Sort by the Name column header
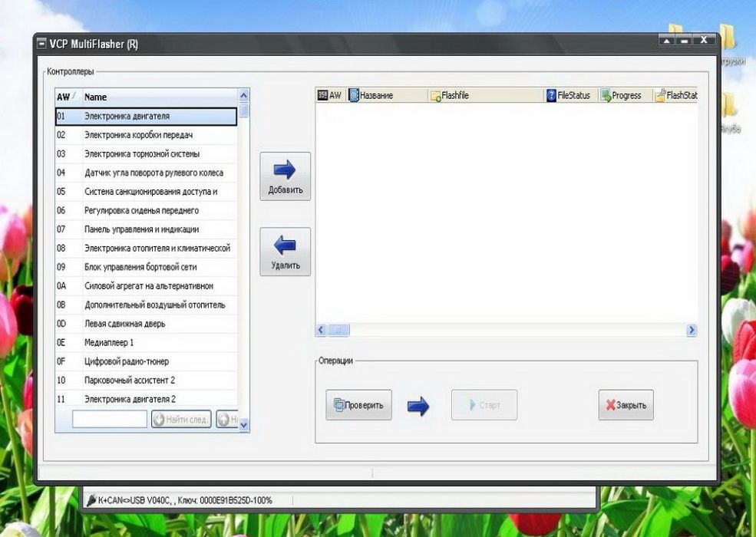Image resolution: width=756 pixels, height=537 pixels. (x=160, y=97)
